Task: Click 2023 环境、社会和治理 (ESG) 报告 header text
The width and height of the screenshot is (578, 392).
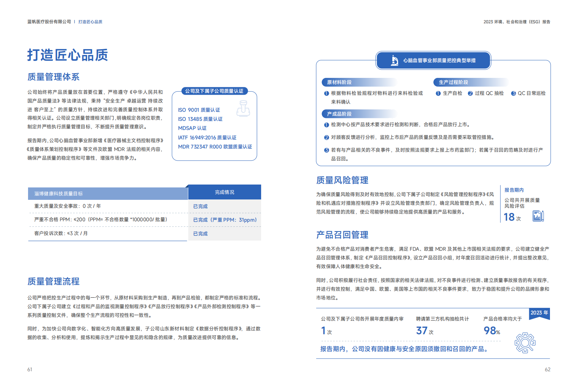Action: [x=517, y=22]
